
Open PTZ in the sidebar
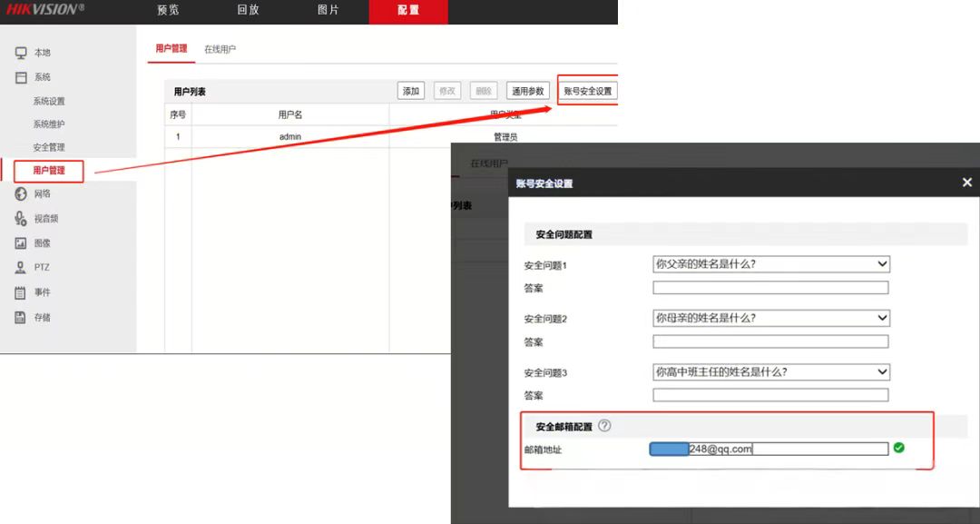point(42,268)
